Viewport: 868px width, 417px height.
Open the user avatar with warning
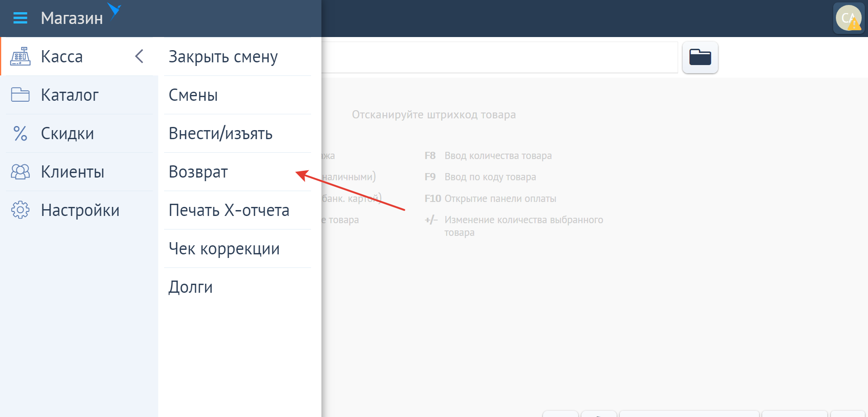click(x=849, y=18)
